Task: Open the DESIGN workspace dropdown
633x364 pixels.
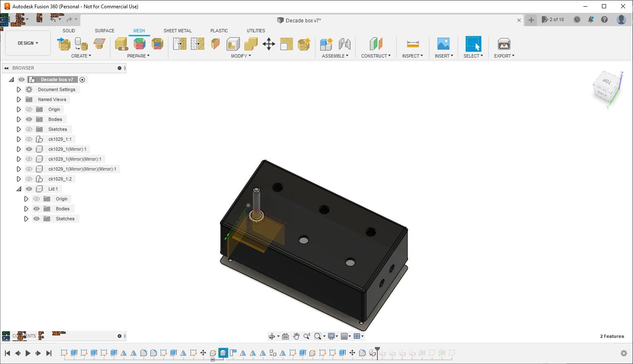Action: (x=28, y=43)
